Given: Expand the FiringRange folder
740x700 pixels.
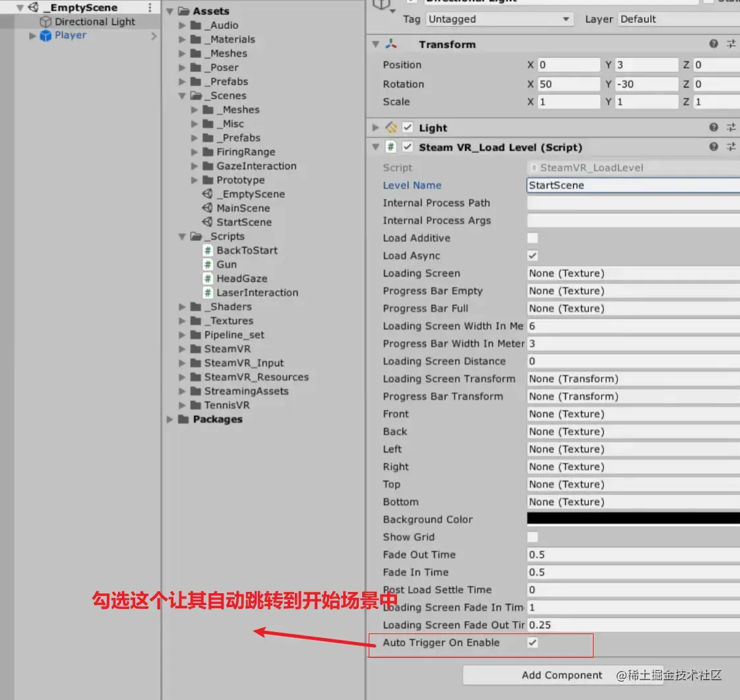Looking at the screenshot, I should coord(195,152).
